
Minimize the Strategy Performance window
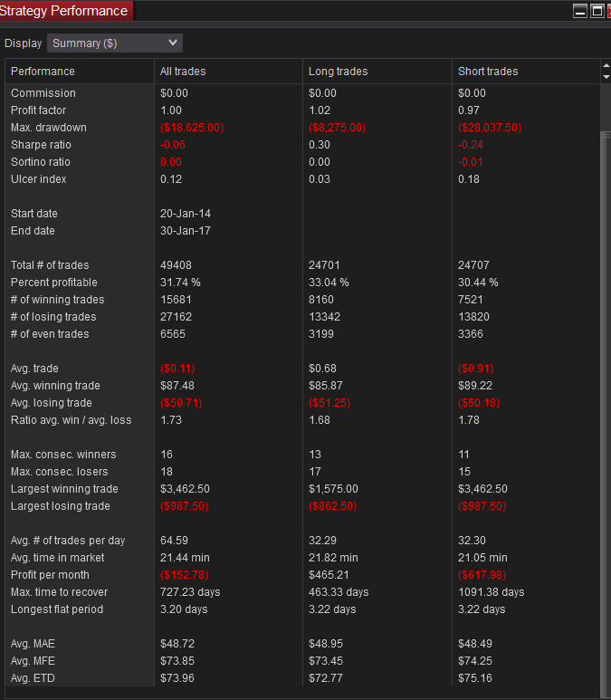click(x=580, y=11)
